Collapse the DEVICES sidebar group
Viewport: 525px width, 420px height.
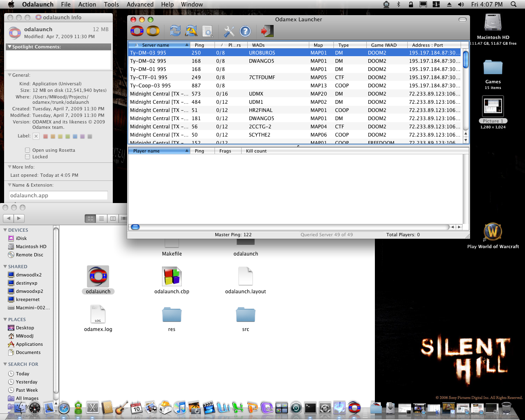(x=5, y=230)
